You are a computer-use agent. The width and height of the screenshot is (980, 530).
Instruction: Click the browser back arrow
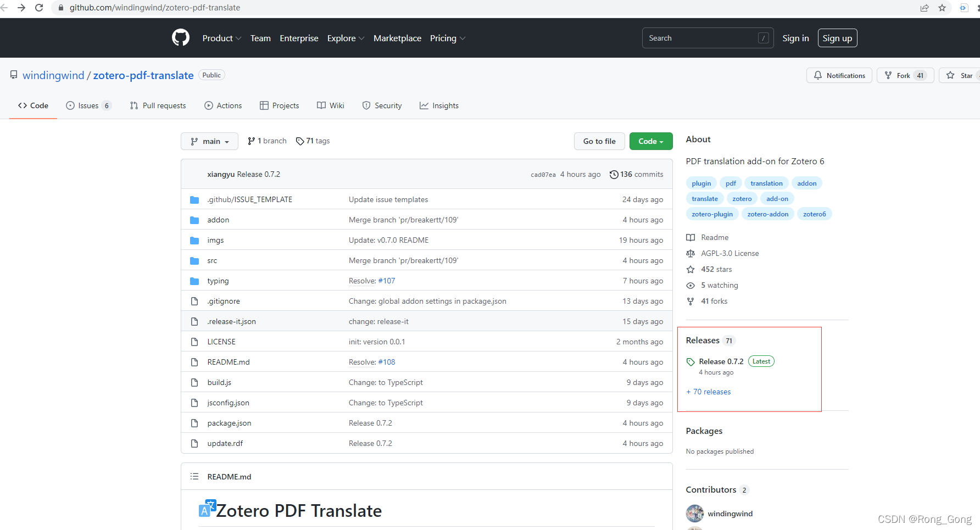pyautogui.click(x=4, y=8)
